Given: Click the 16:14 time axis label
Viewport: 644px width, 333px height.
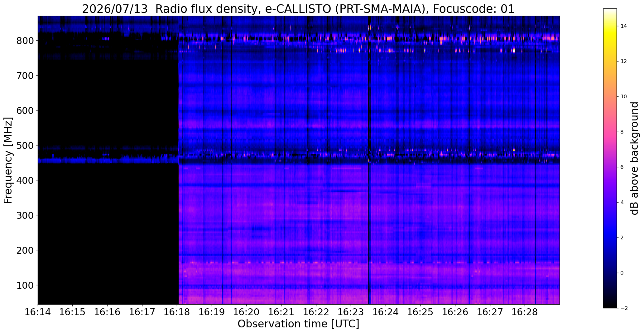Looking at the screenshot, I should (x=38, y=312).
